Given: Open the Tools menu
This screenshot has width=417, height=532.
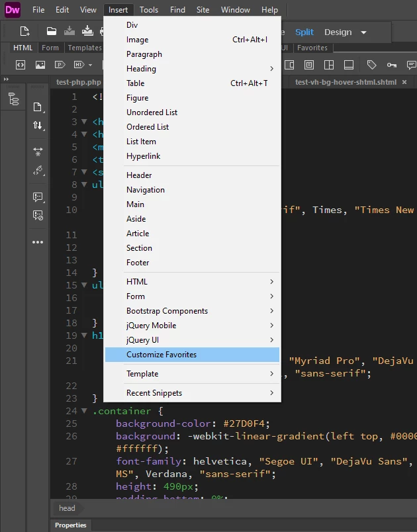Looking at the screenshot, I should coord(149,10).
